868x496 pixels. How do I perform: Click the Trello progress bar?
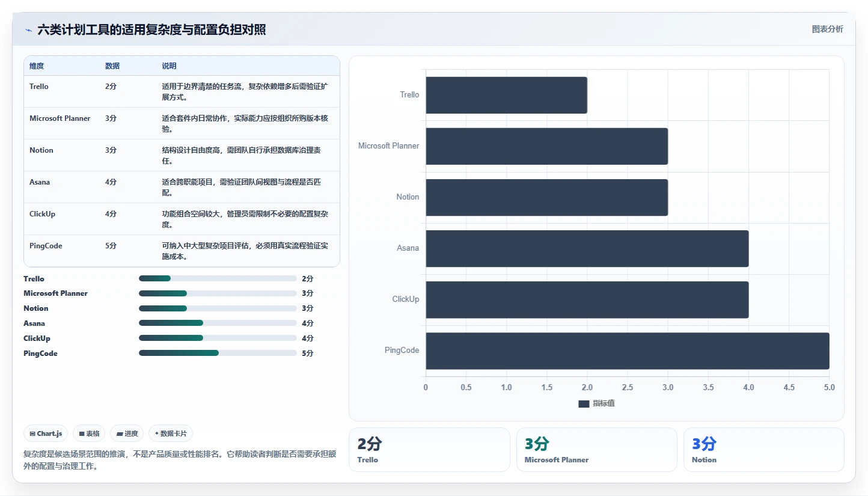pyautogui.click(x=218, y=278)
